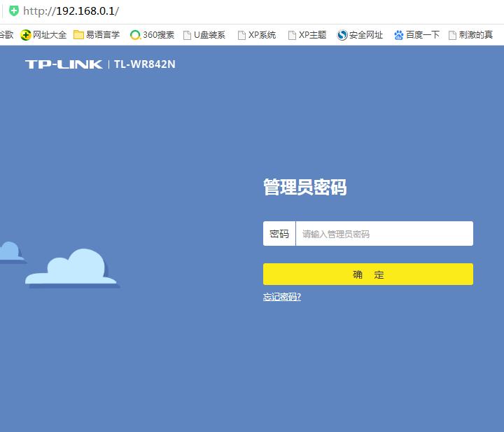Open the 网址大全 bookmark
Image resolution: width=504 pixels, height=432 pixels.
pyautogui.click(x=43, y=35)
